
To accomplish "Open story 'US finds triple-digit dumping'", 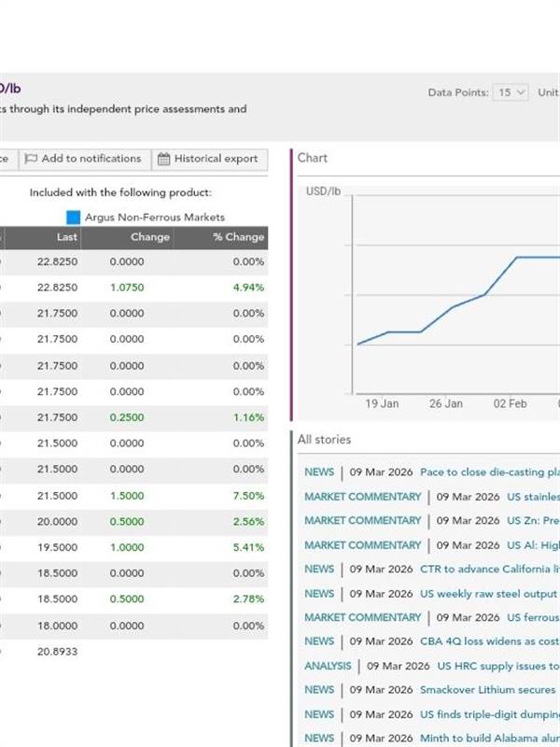I will (x=489, y=714).
